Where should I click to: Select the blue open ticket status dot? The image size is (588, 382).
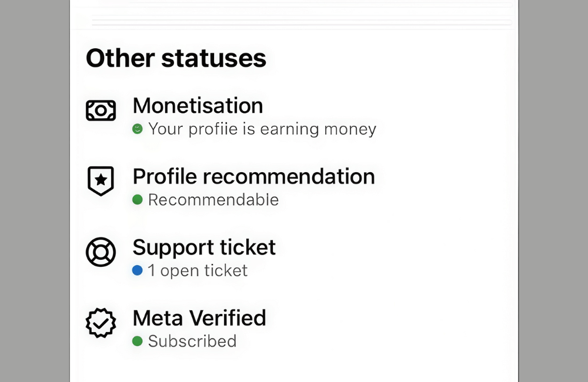click(x=138, y=270)
